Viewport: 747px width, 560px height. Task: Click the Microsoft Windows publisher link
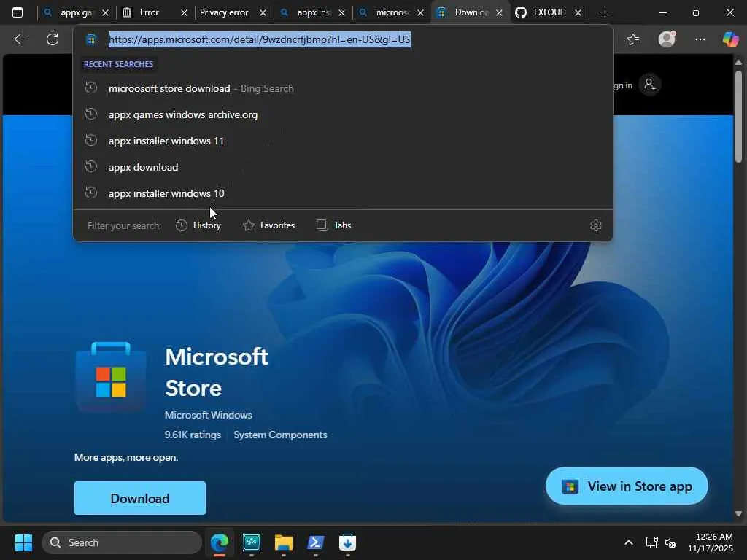tap(208, 415)
